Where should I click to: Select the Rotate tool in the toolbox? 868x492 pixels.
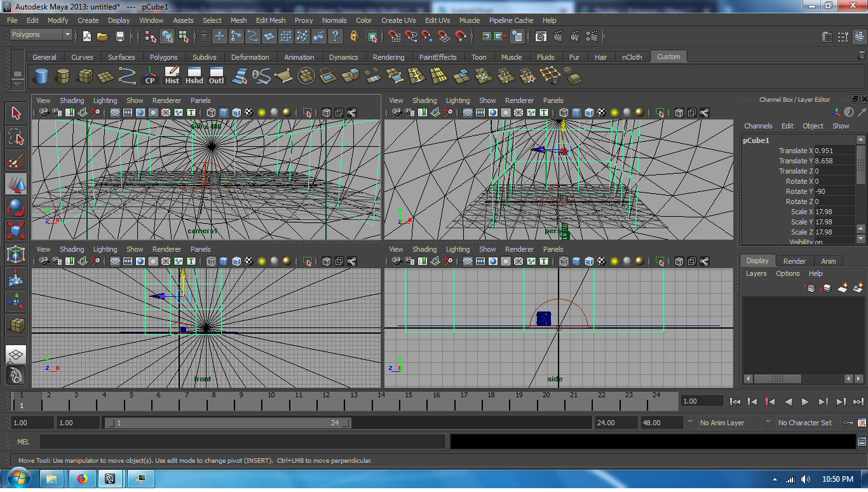pos(16,207)
